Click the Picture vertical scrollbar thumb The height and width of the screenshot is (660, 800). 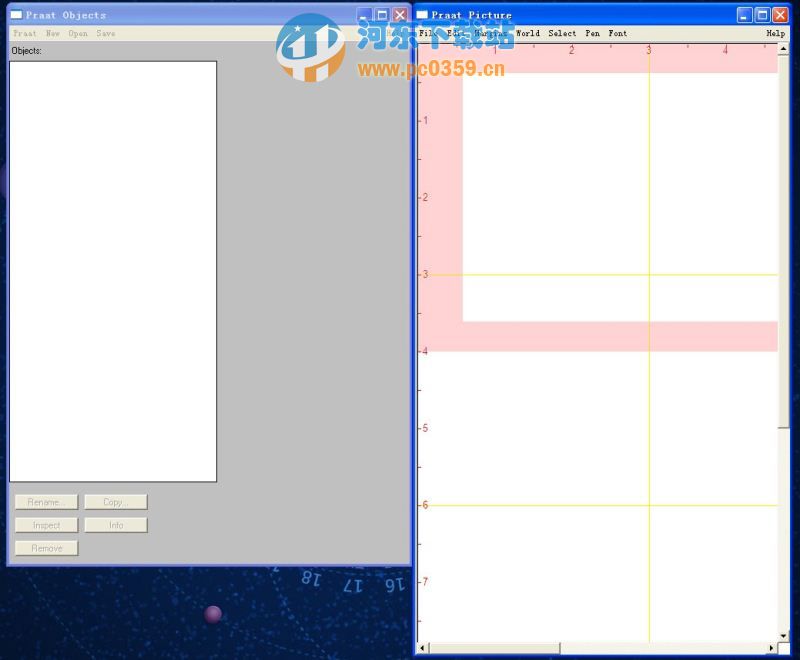(x=783, y=241)
